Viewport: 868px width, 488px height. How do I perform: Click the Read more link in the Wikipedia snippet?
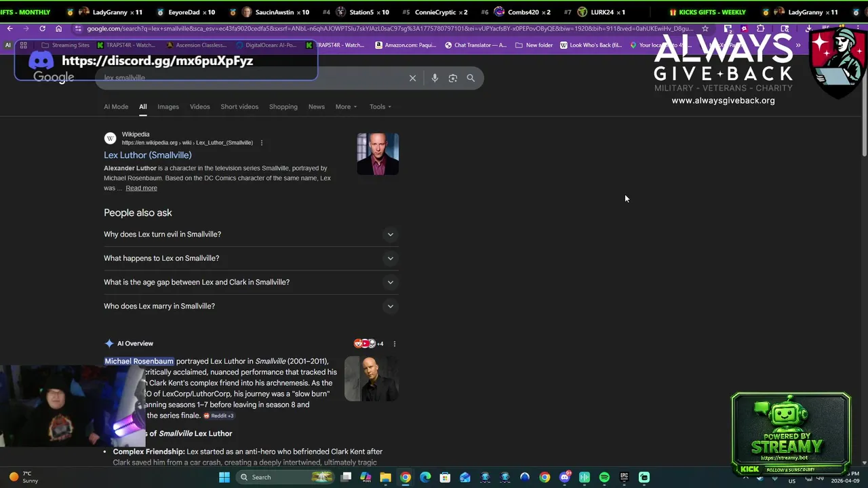[x=141, y=188]
